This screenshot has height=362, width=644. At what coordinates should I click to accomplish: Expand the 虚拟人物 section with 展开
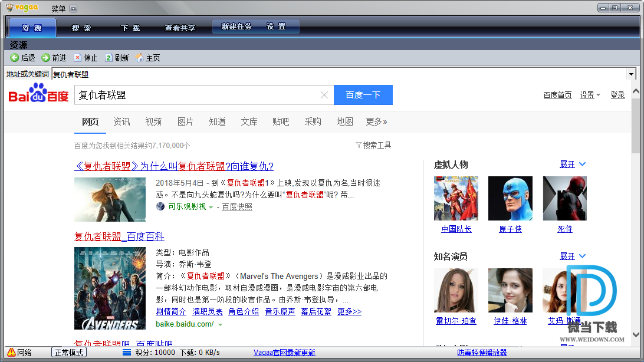573,164
